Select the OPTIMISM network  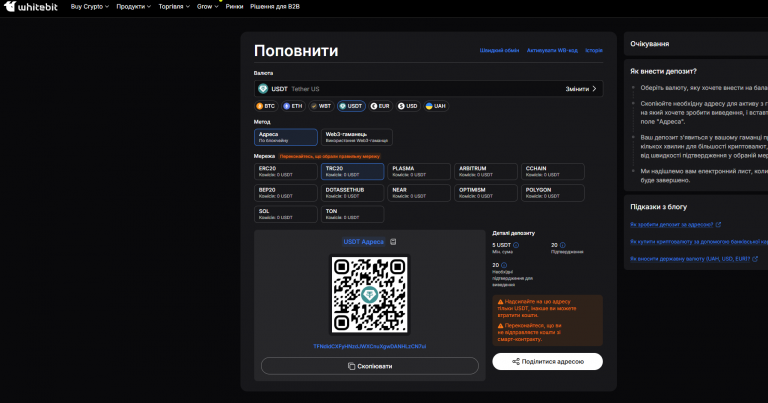click(485, 193)
